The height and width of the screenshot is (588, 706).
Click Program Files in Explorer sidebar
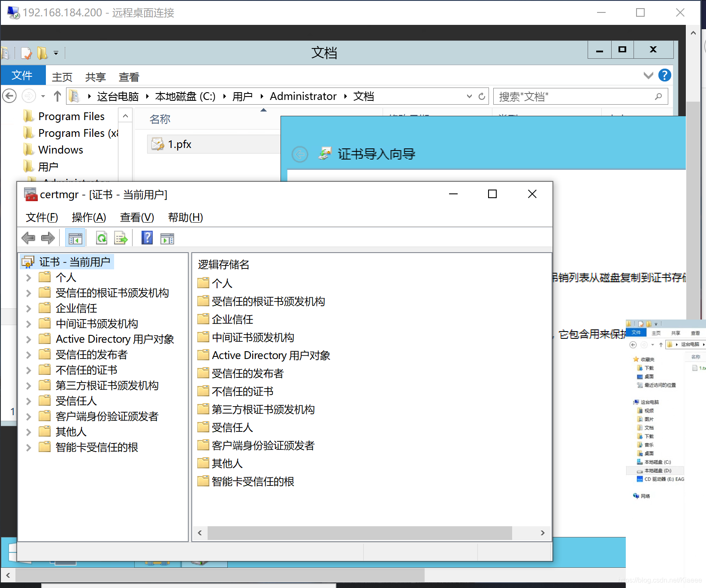(71, 116)
